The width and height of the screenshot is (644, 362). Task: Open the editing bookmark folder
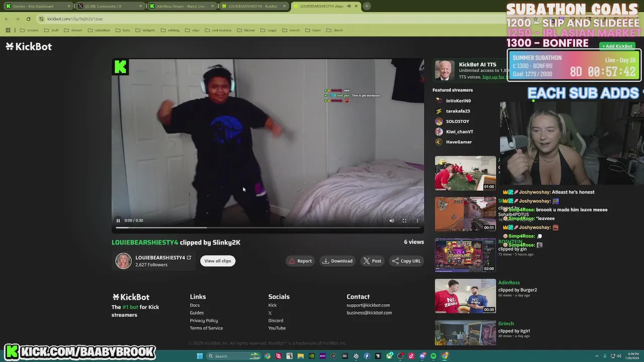170,30
